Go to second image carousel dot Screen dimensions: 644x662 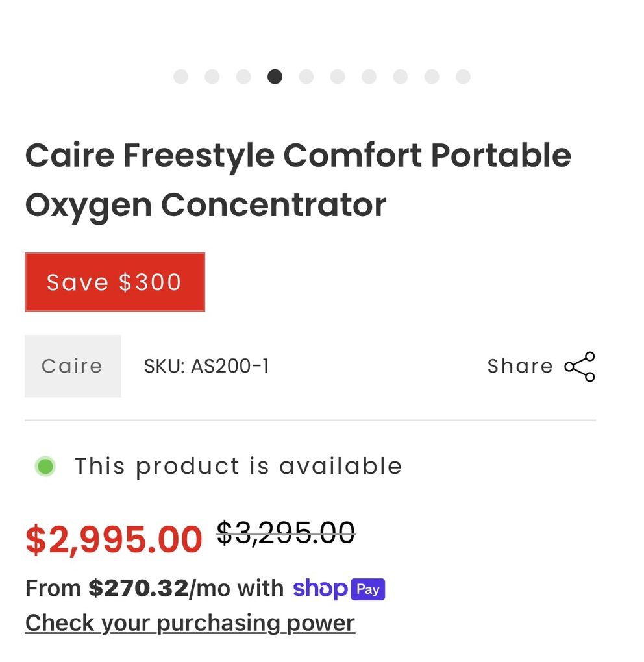(x=212, y=77)
